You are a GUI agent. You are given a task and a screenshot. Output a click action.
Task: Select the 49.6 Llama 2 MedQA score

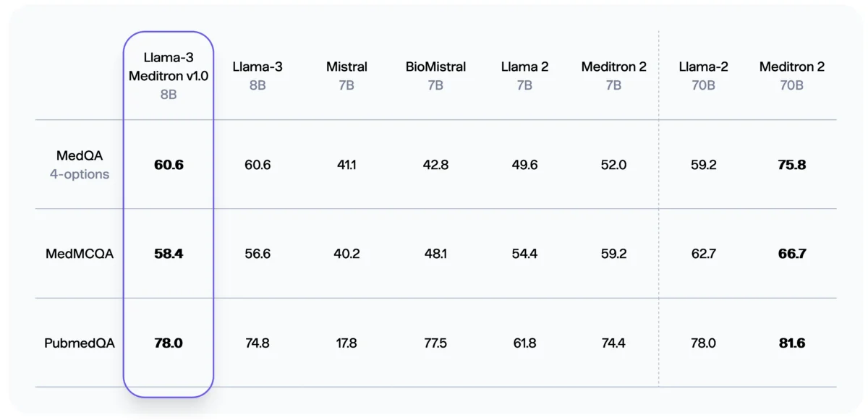tap(524, 165)
